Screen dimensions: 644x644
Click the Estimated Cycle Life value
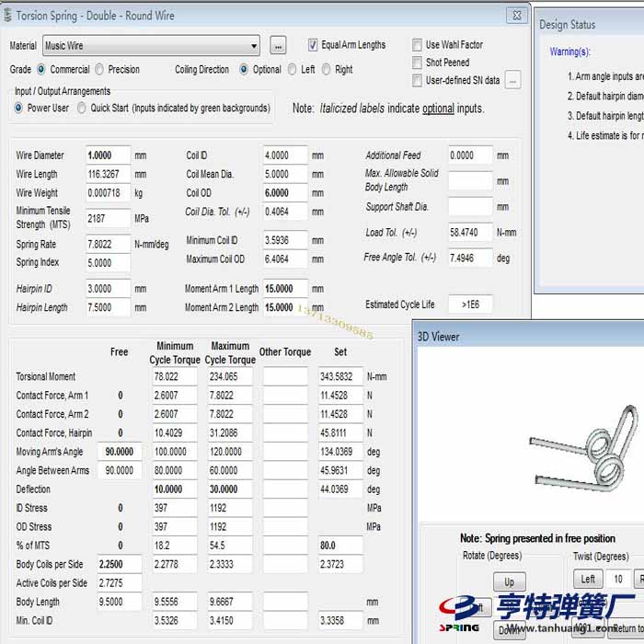[x=470, y=305]
